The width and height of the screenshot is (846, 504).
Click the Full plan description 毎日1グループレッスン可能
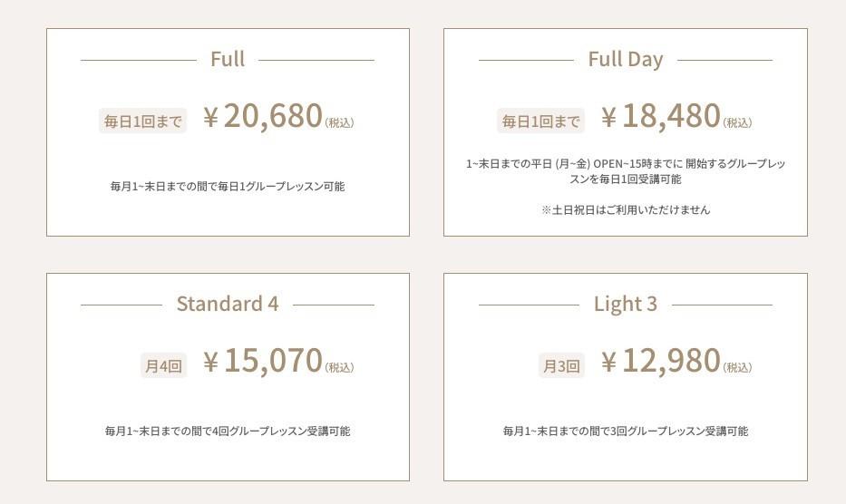point(228,187)
